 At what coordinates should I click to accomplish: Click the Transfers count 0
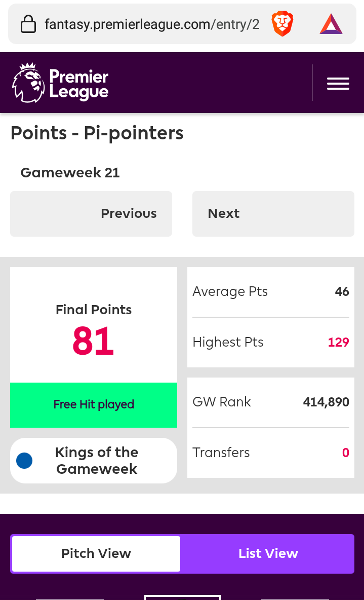pyautogui.click(x=346, y=453)
